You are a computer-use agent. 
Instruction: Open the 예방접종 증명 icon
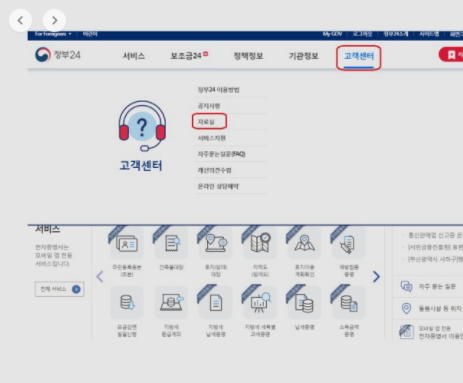coord(349,244)
